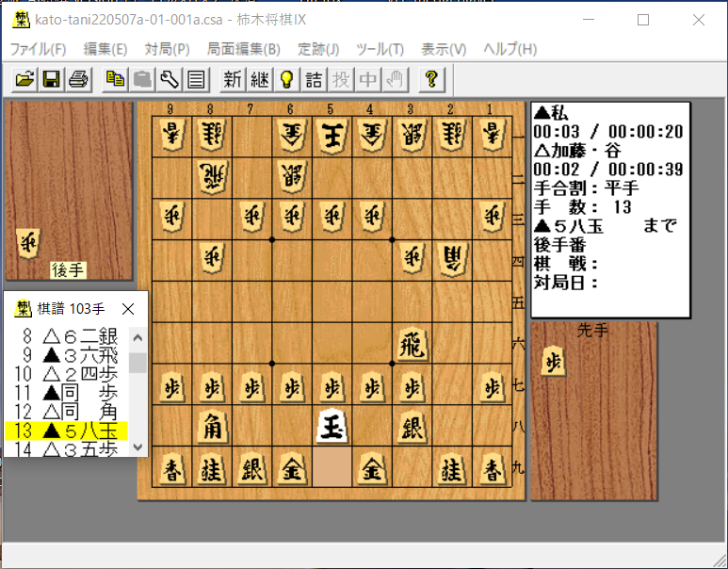
Task: Select move 10 △2四歩 in list
Action: (66, 374)
